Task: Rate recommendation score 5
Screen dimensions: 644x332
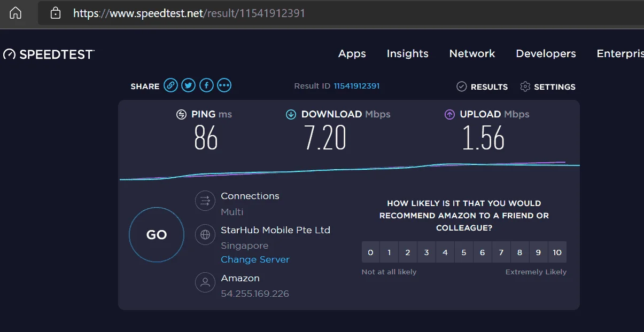Action: (464, 252)
